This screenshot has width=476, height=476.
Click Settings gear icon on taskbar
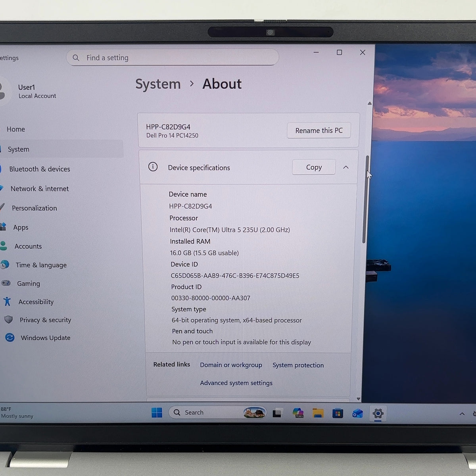click(x=378, y=414)
